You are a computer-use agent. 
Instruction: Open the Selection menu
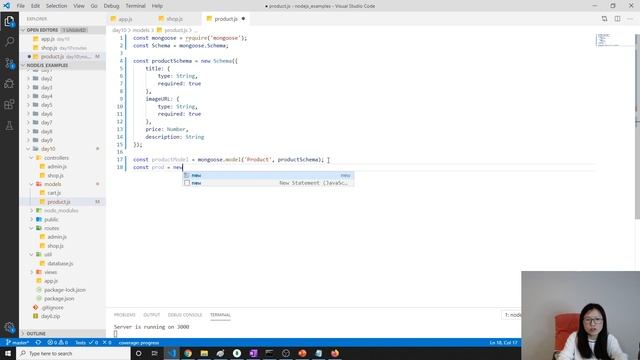pos(56,6)
